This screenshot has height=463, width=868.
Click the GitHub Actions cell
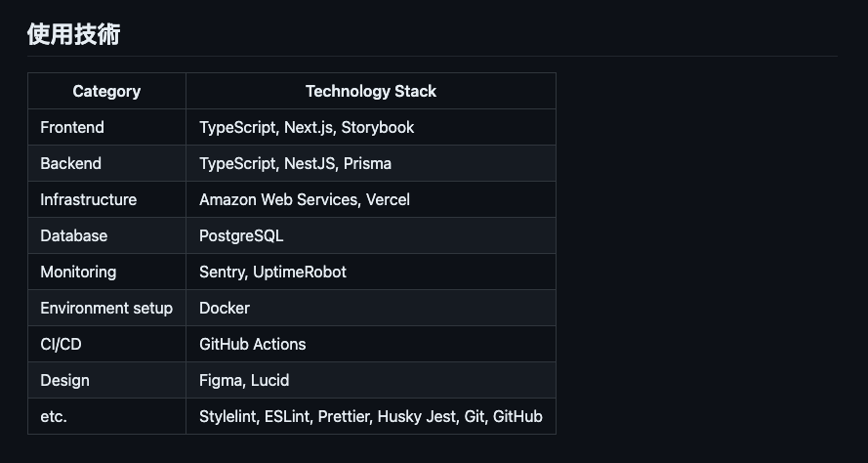pyautogui.click(x=371, y=344)
